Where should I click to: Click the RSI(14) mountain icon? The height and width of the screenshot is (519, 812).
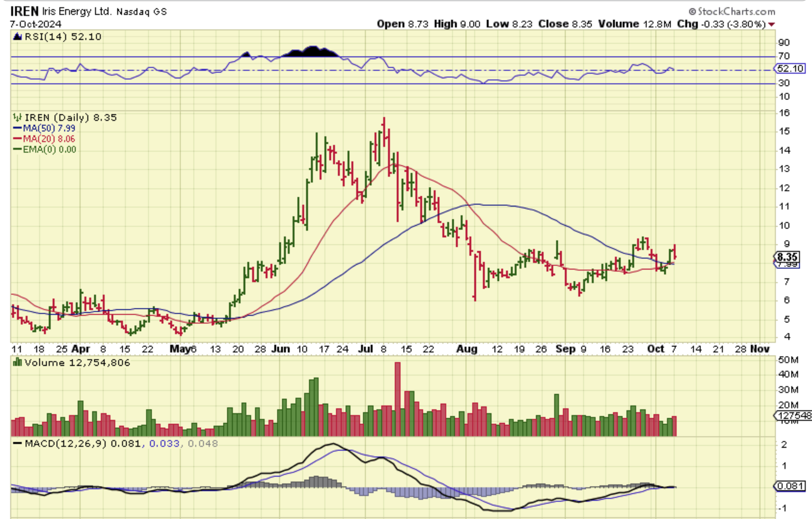tap(17, 37)
